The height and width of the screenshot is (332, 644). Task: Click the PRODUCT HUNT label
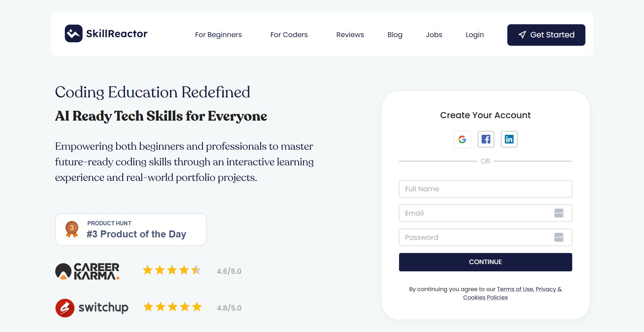(109, 223)
